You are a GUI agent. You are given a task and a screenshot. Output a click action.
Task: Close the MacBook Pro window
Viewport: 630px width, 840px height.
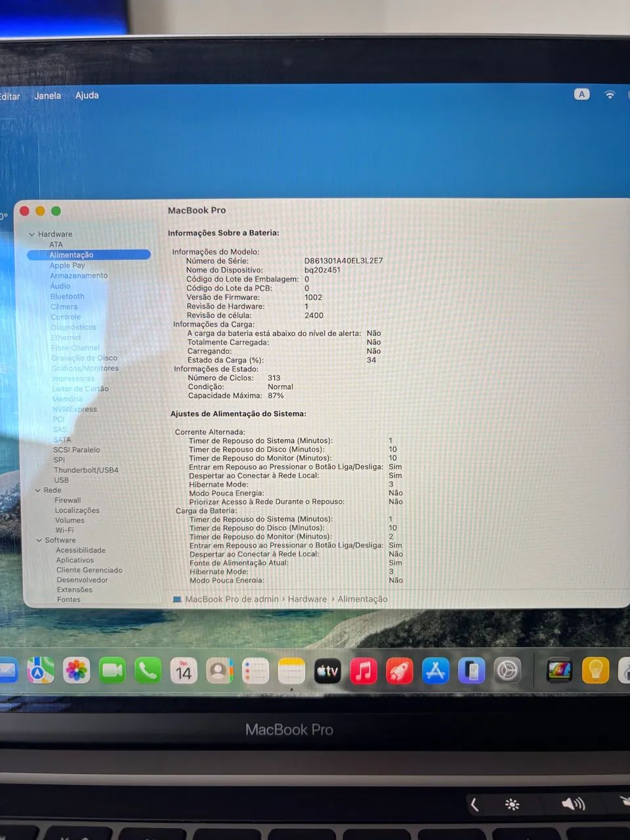click(25, 211)
